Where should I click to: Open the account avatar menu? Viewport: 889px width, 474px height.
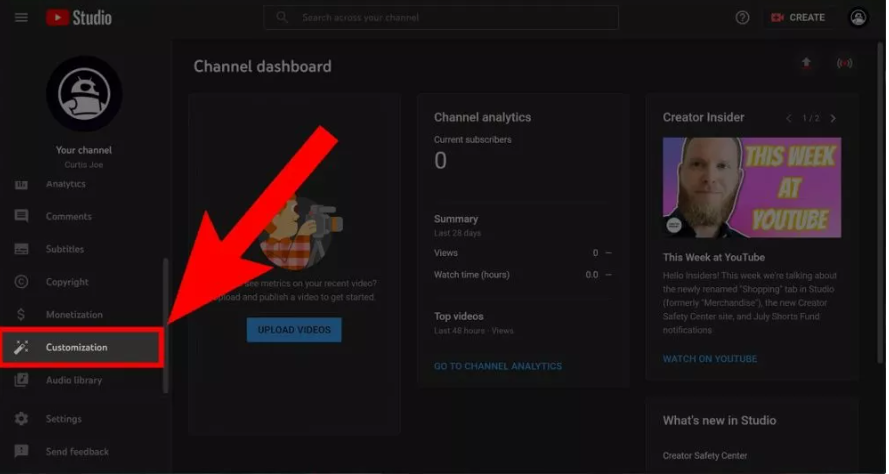click(x=858, y=18)
